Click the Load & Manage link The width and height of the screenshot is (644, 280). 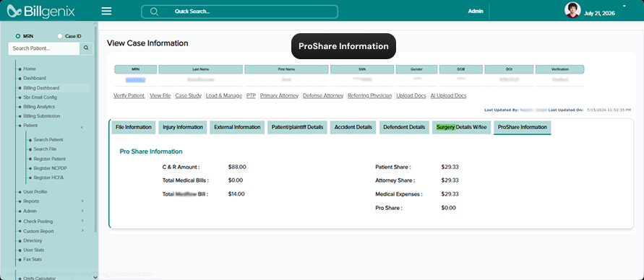(x=224, y=95)
